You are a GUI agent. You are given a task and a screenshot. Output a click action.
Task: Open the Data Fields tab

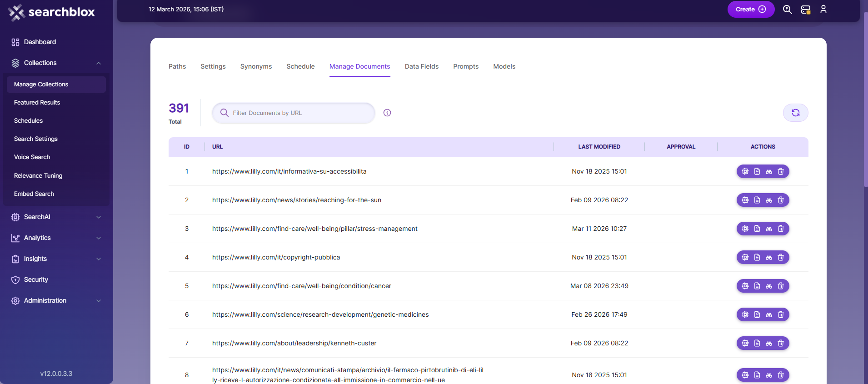click(x=422, y=66)
